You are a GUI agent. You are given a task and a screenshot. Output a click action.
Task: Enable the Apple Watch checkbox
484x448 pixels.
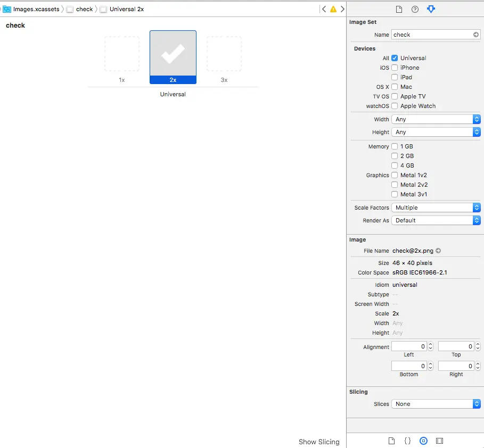(395, 106)
